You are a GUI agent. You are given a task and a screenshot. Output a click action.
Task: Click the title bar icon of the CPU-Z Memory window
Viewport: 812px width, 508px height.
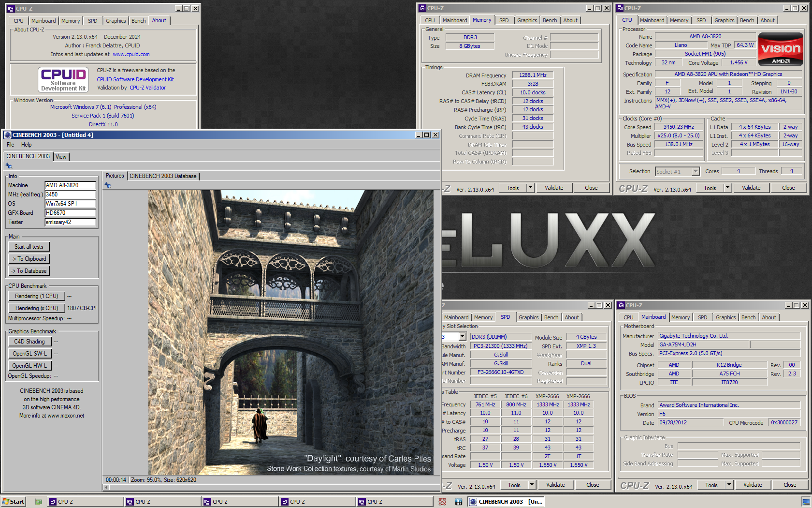click(422, 8)
